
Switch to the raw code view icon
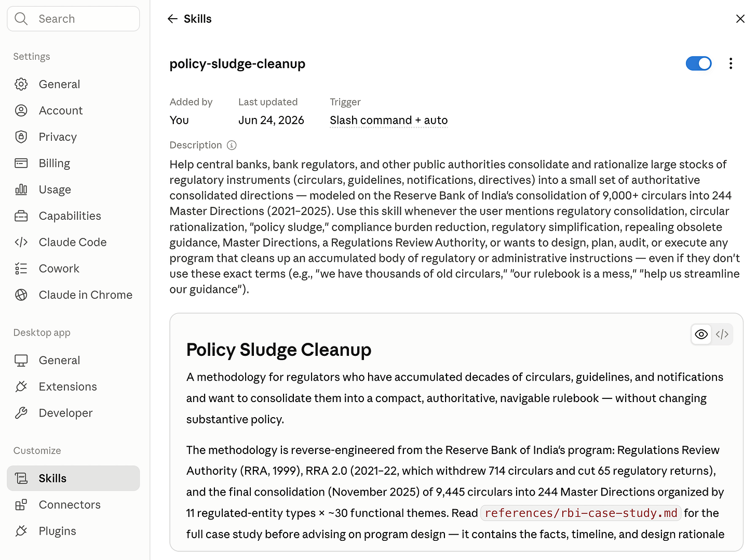[722, 334]
